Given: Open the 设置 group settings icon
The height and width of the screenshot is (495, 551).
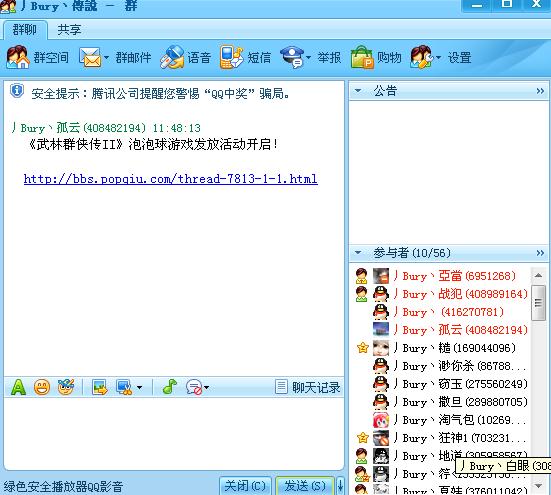Looking at the screenshot, I should tap(421, 57).
